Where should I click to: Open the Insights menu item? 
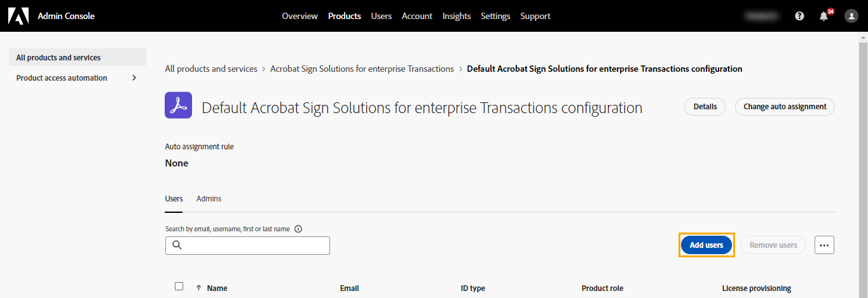[x=457, y=16]
